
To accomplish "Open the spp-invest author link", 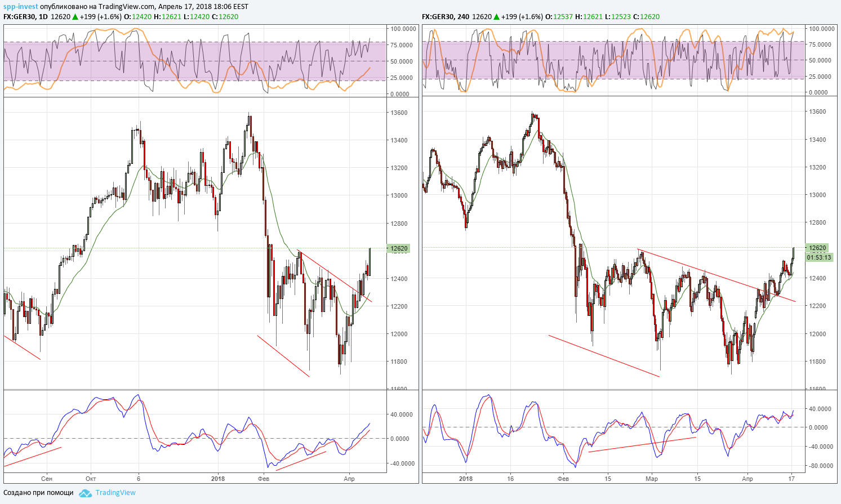I will (x=21, y=7).
